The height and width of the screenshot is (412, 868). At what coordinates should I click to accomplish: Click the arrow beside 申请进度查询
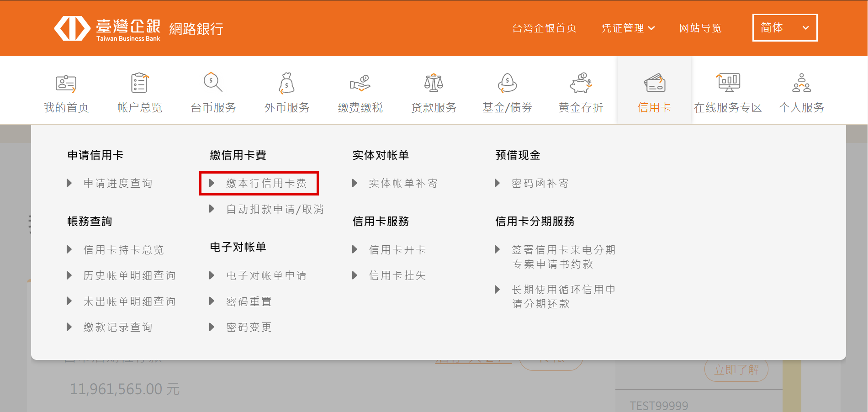coord(69,183)
